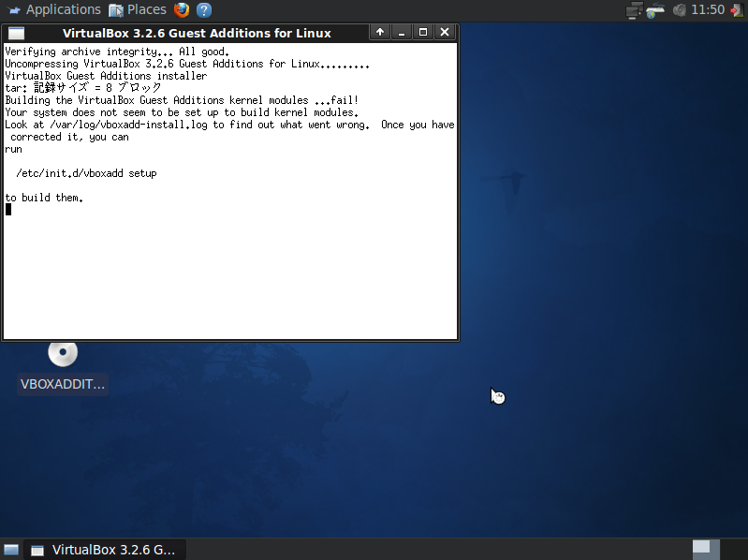The width and height of the screenshot is (748, 560).
Task: Click the 11:50 clock
Action: point(708,10)
